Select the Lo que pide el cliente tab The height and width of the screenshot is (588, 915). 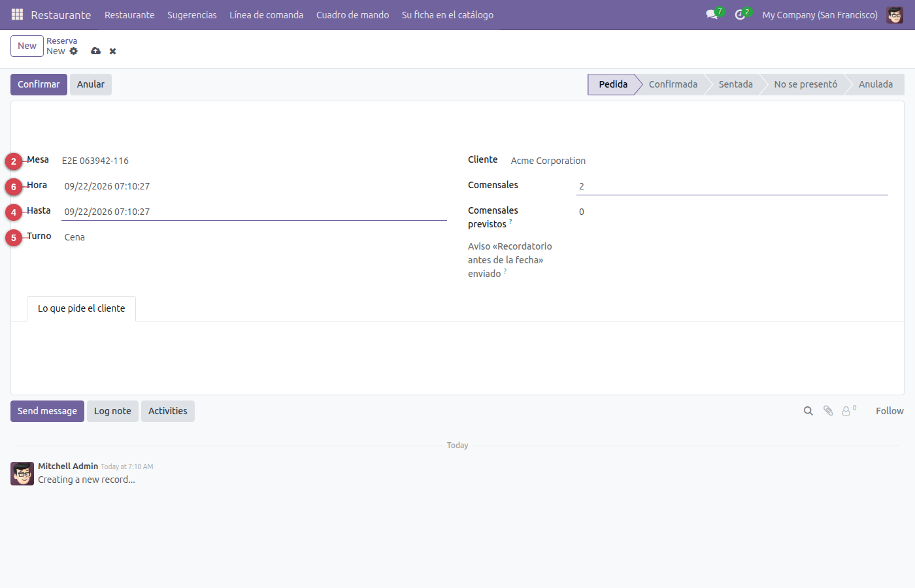click(x=81, y=308)
